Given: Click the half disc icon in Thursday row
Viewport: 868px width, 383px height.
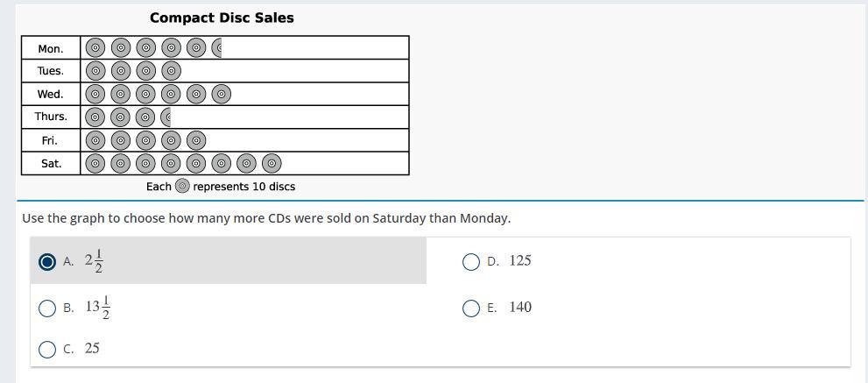Looking at the screenshot, I should [x=166, y=117].
